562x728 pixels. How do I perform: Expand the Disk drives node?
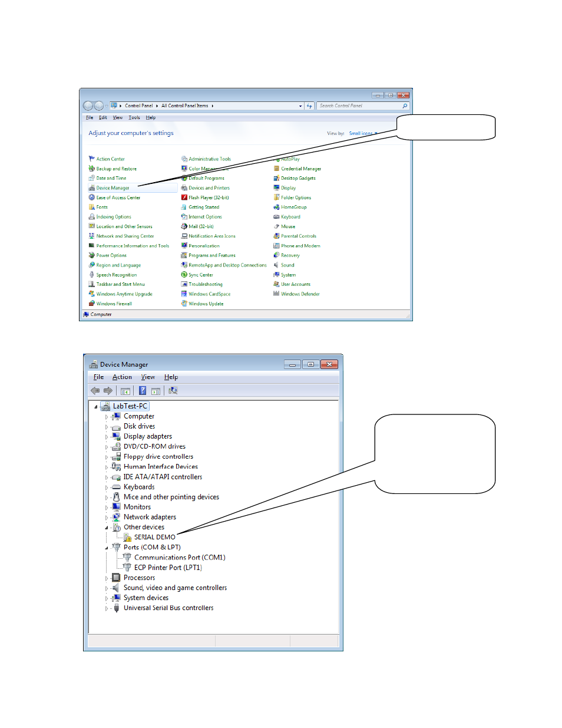(x=107, y=427)
